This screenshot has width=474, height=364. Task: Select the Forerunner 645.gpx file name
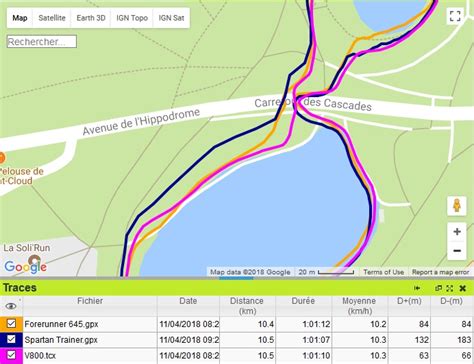[61, 324]
